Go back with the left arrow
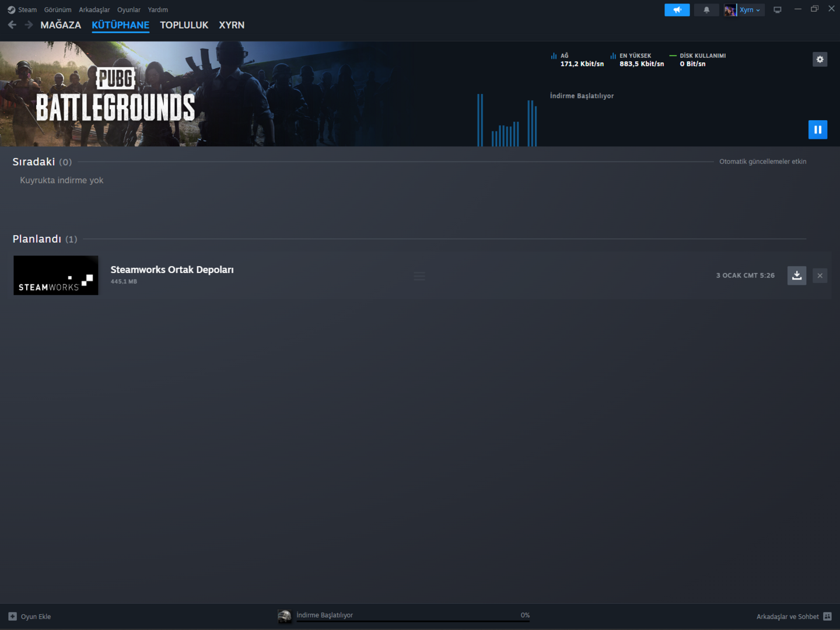Image resolution: width=840 pixels, height=630 pixels. tap(12, 25)
